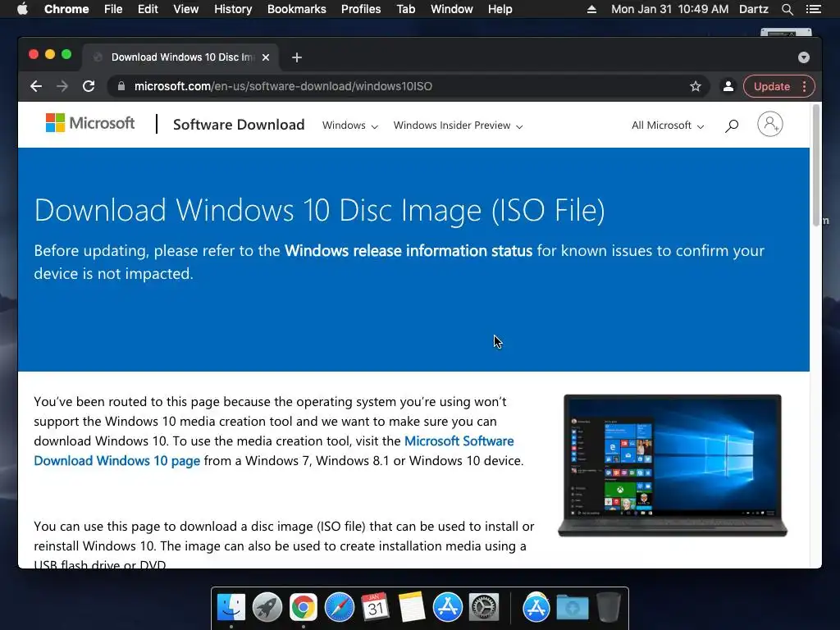Open the Apple menu
This screenshot has height=630, width=840.
click(x=22, y=9)
